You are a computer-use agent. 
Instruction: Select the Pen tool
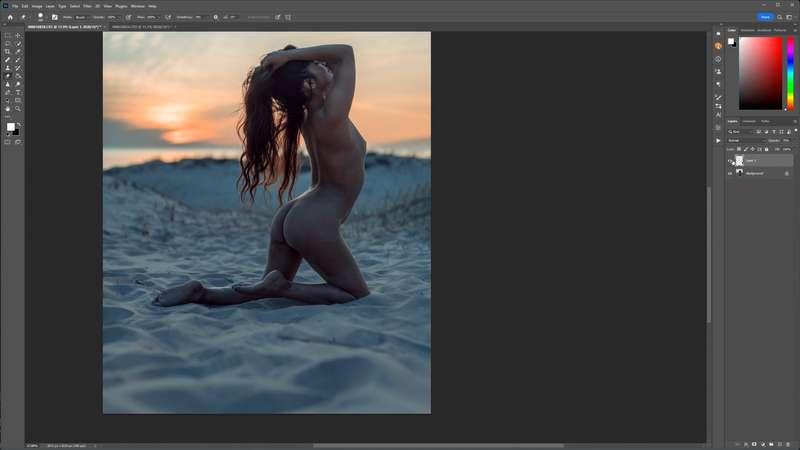(x=8, y=92)
